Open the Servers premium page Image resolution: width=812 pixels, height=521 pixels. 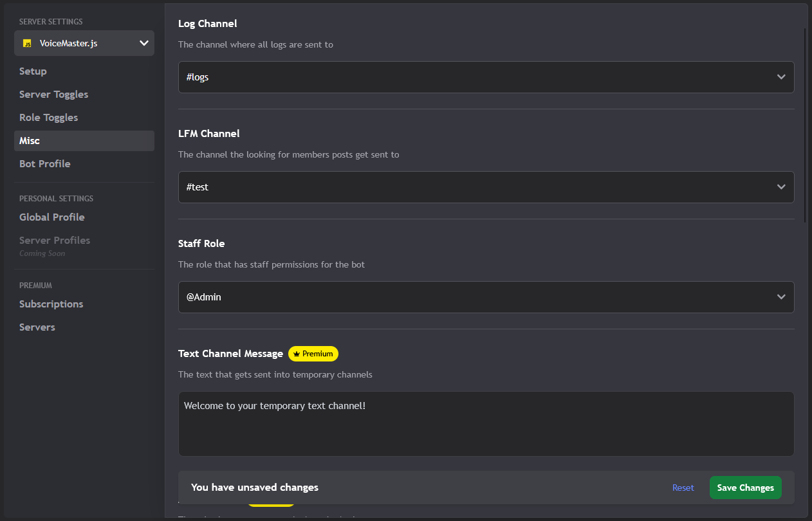pos(37,327)
